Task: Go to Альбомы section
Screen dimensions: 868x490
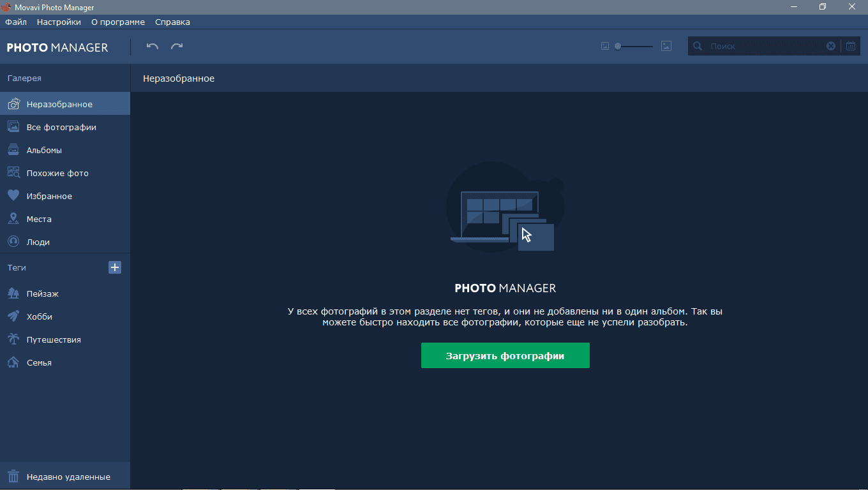Action: [x=65, y=150]
